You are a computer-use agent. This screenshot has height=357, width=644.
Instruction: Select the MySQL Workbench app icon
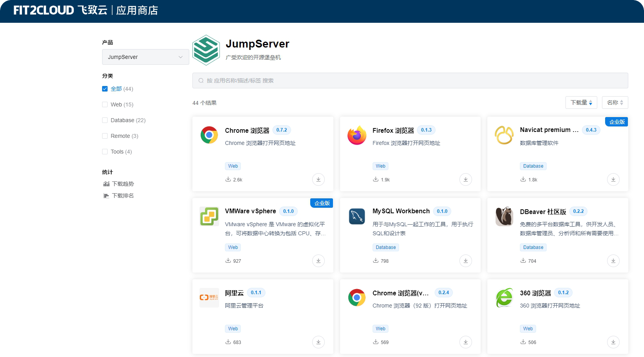[357, 216]
